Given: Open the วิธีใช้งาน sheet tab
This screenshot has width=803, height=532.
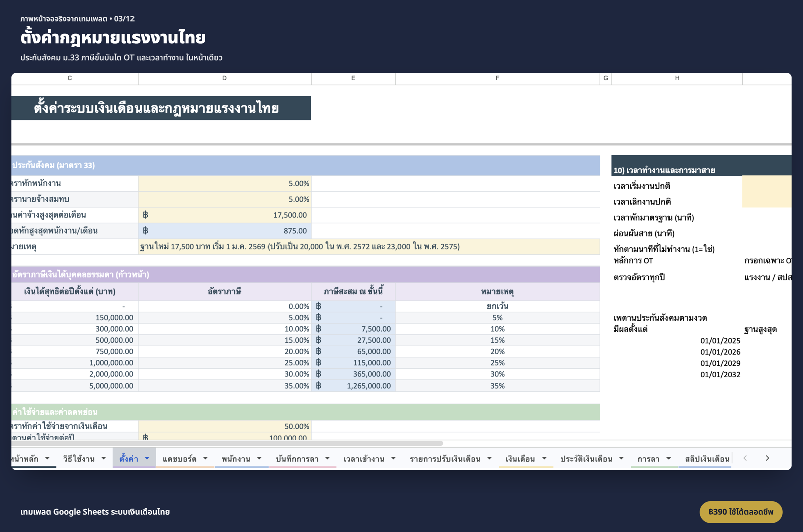Looking at the screenshot, I should click(79, 459).
